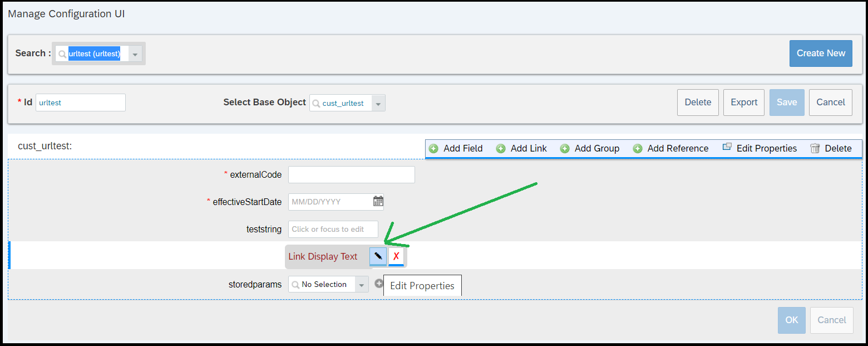
Task: Focus the teststring input field
Action: tap(333, 229)
